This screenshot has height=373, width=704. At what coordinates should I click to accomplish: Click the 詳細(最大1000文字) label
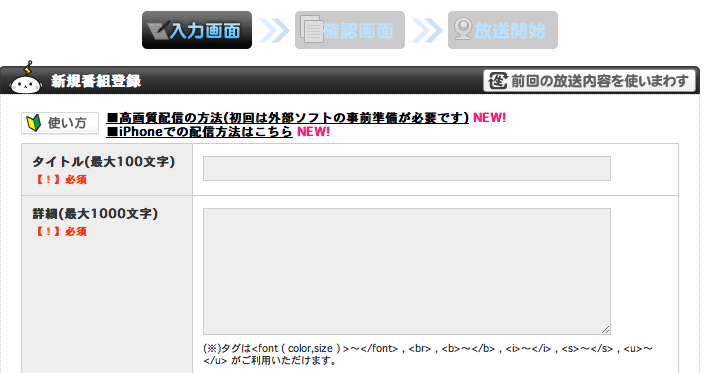(x=95, y=214)
